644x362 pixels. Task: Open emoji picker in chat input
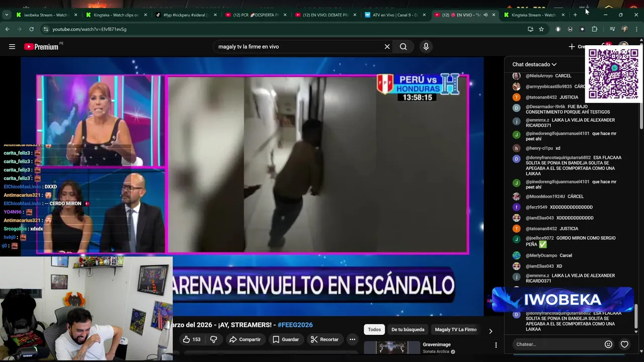click(x=608, y=344)
